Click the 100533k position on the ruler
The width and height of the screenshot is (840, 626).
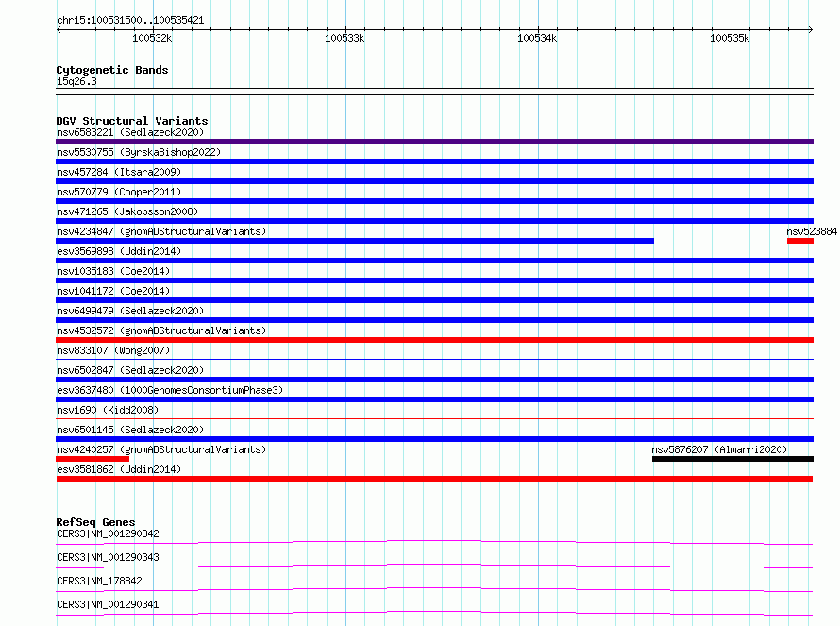click(x=344, y=38)
